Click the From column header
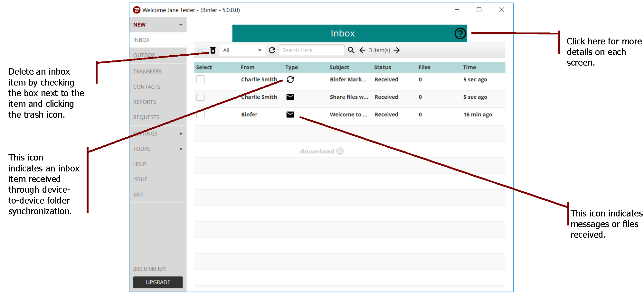This screenshot has width=644, height=302. tap(247, 67)
